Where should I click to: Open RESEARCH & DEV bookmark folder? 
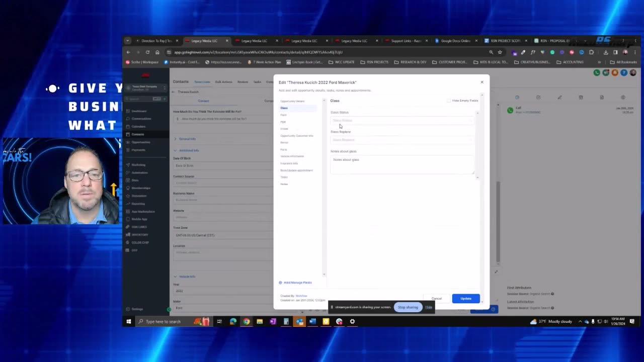(x=410, y=62)
